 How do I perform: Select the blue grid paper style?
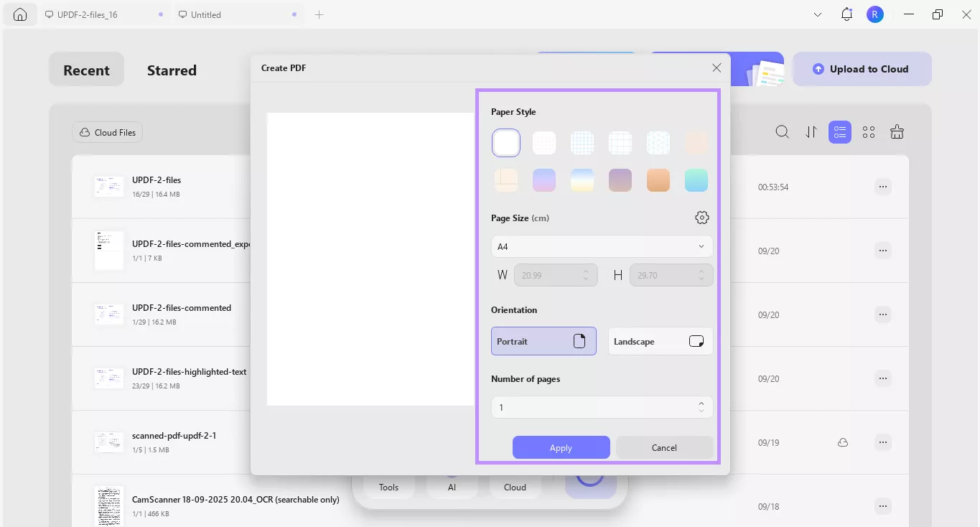582,142
